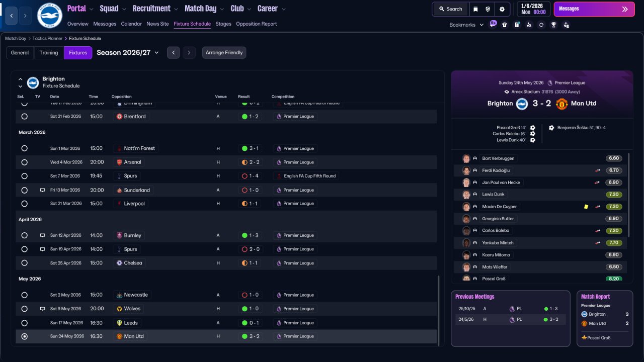Open the bookmark icon beside Search
644x362 pixels.
coord(475,9)
